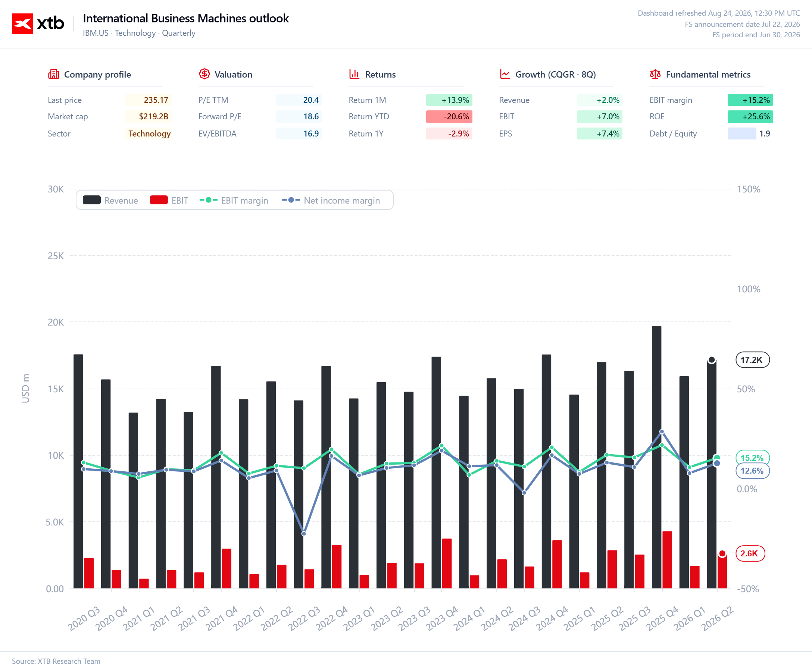This screenshot has width=812, height=669.
Task: Click the Return YTD row label
Action: [x=369, y=117]
